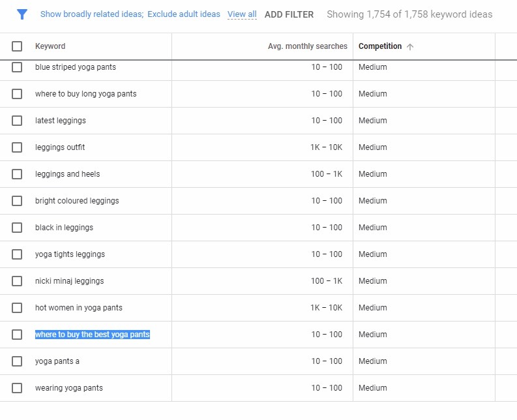Image resolution: width=517 pixels, height=420 pixels.
Task: Toggle the select-all checkbox in header
Action: [x=17, y=46]
